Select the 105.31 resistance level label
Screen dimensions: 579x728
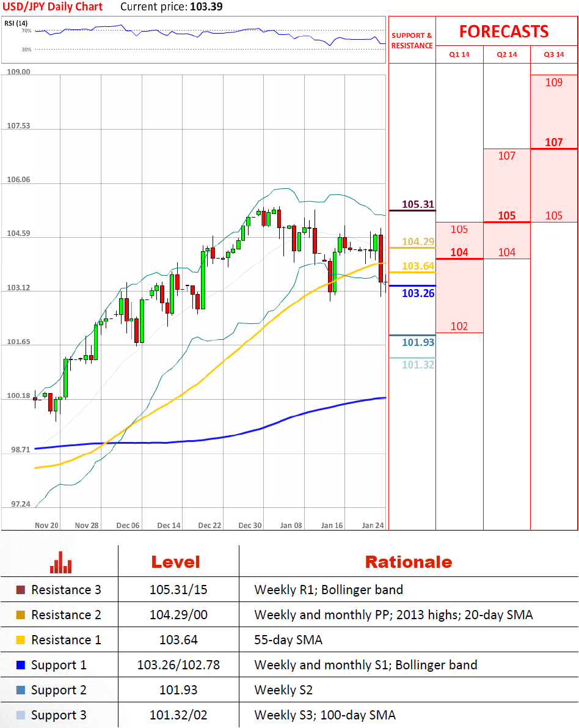(418, 204)
